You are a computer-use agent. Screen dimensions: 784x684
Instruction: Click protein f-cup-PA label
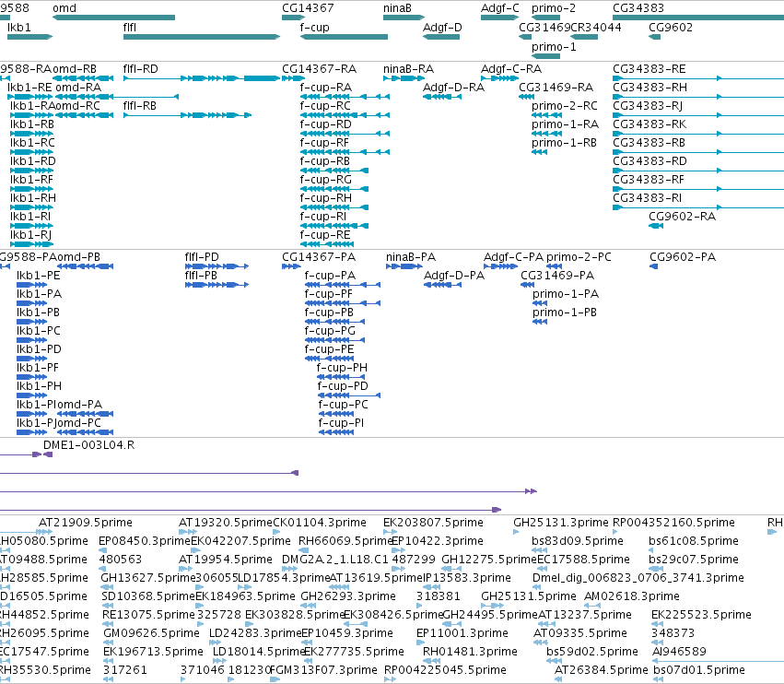(x=330, y=276)
